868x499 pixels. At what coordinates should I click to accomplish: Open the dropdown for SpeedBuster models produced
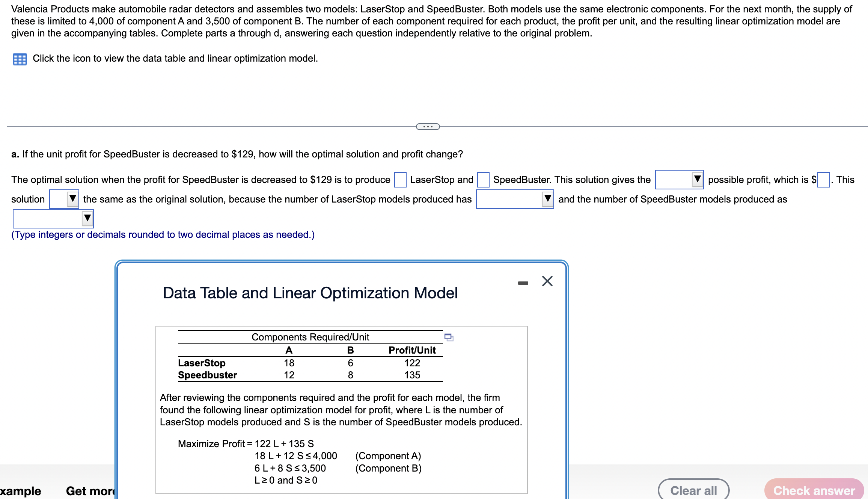(53, 219)
